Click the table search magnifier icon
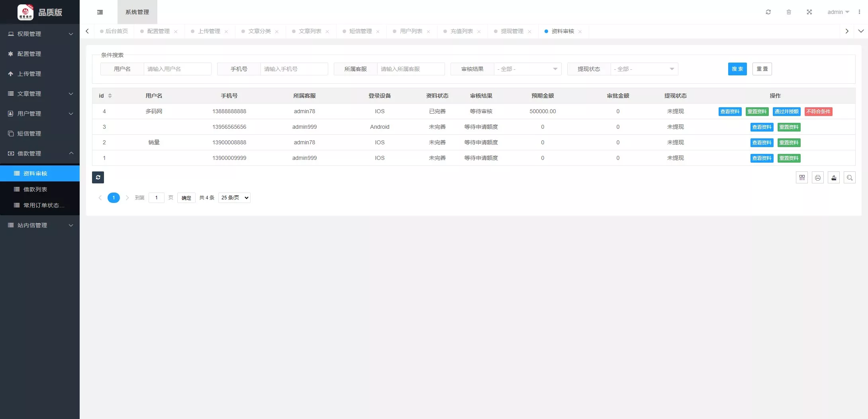The height and width of the screenshot is (419, 868). 849,178
